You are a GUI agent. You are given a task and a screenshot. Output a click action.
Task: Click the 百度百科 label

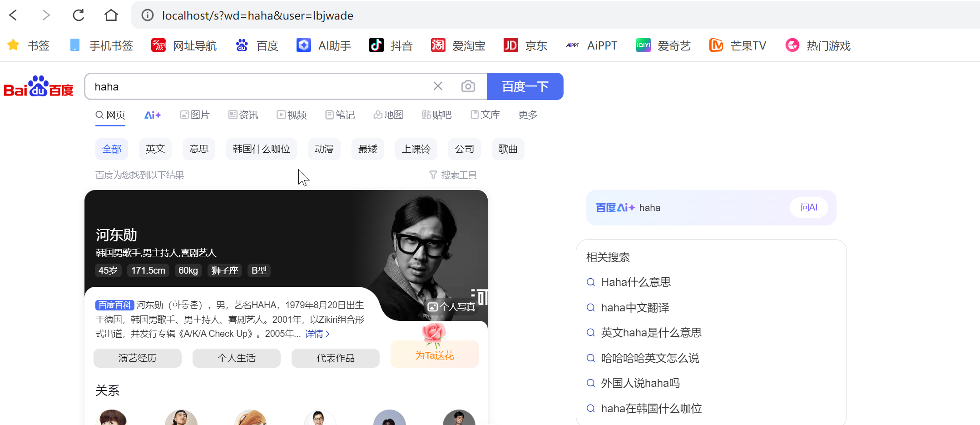[x=114, y=305]
